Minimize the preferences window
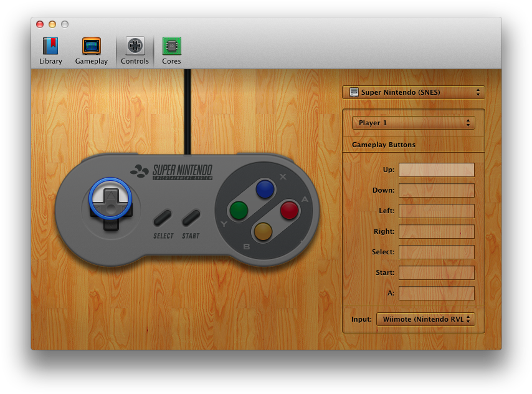 (x=52, y=24)
